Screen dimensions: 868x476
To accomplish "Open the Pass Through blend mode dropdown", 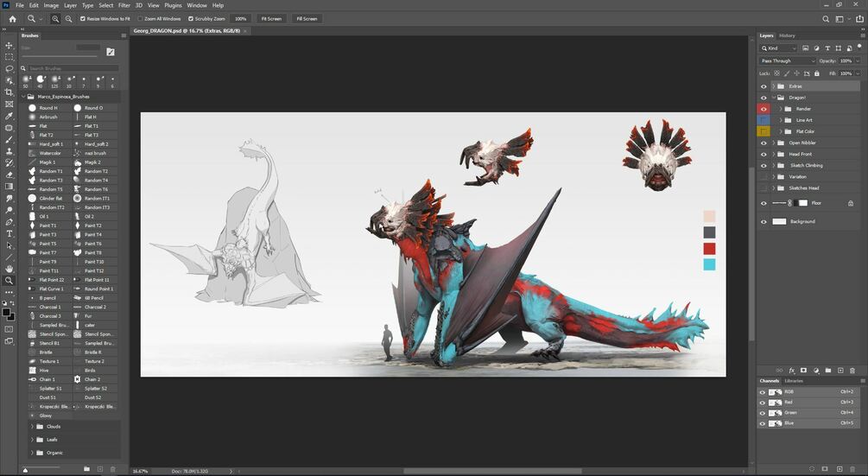I will click(787, 60).
